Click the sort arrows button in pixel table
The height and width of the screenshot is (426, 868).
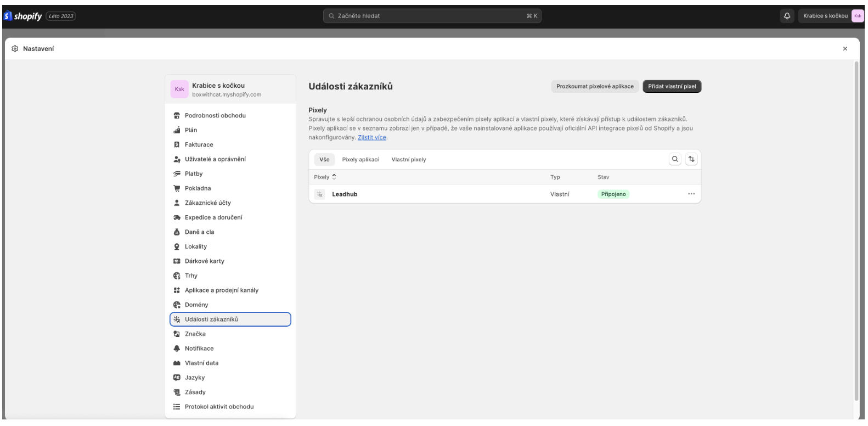point(691,159)
